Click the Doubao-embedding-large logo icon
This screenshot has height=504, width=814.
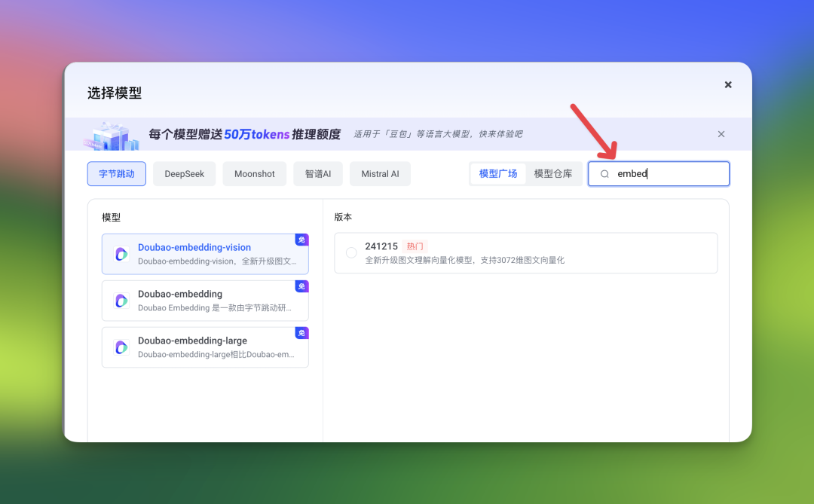pos(121,347)
